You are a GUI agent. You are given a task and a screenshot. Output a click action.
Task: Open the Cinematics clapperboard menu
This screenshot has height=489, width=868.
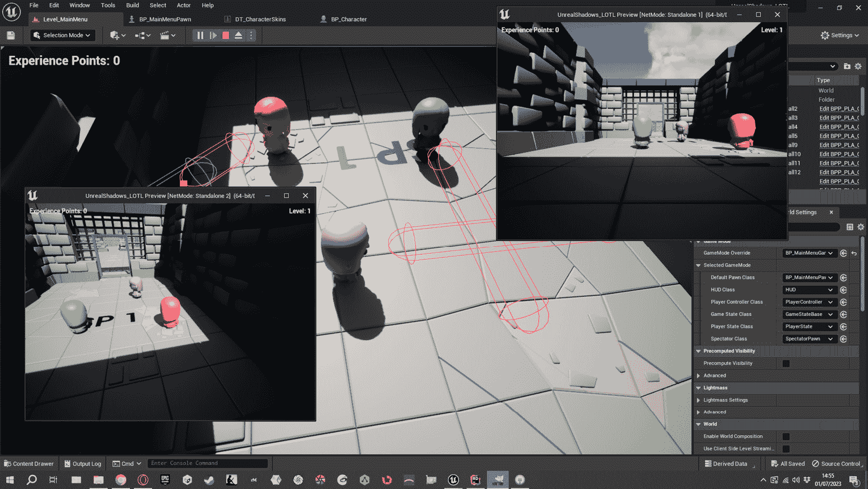(167, 35)
